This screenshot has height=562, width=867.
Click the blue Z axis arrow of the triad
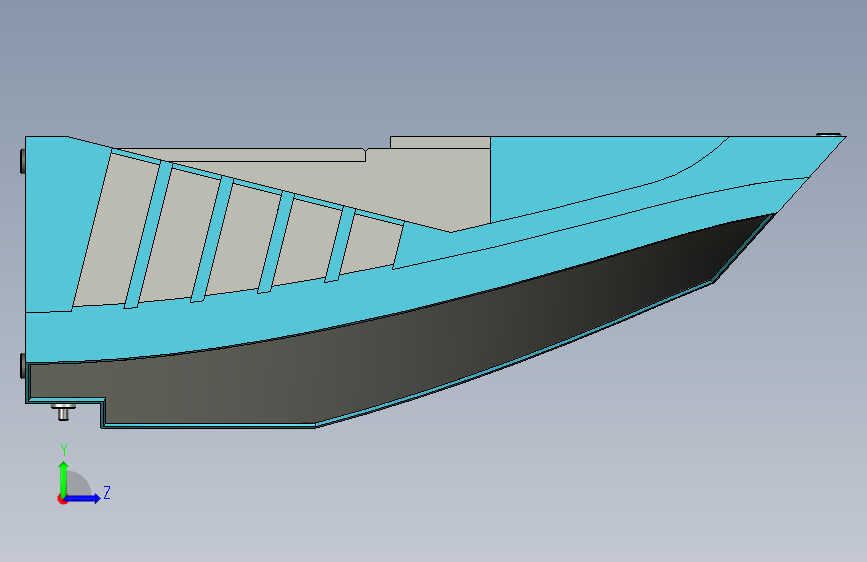83,498
